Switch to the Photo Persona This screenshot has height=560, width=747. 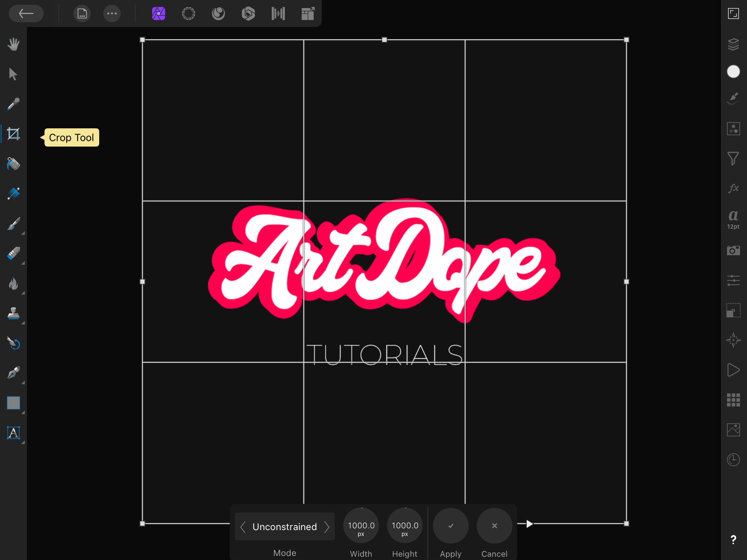(x=159, y=14)
